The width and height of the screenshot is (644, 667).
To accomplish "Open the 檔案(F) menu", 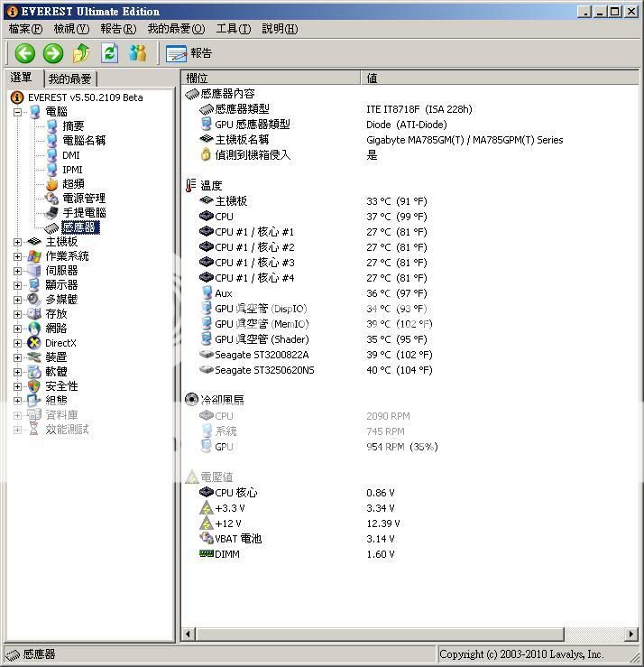I will (25, 29).
